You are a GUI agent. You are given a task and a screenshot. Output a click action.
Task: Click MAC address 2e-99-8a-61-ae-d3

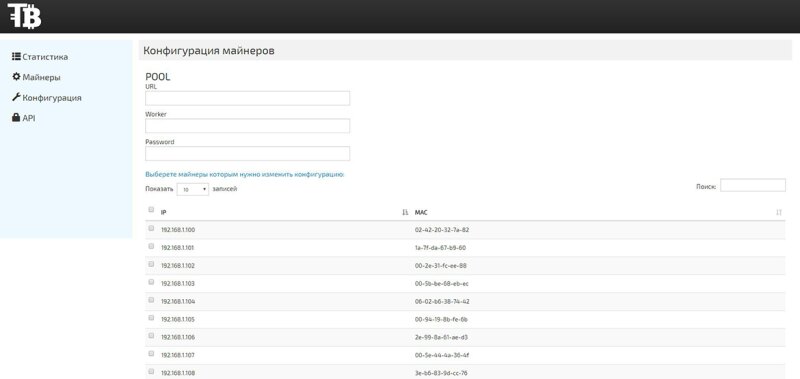coord(441,337)
